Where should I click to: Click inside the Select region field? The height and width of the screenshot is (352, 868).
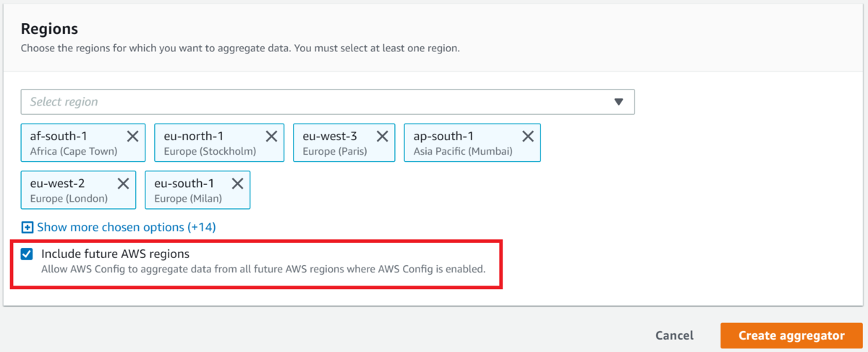[x=328, y=102]
